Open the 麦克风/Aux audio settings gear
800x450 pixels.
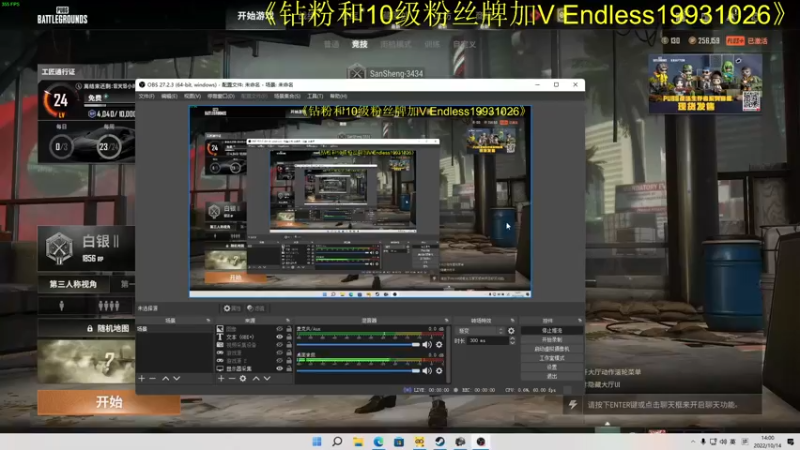click(439, 345)
